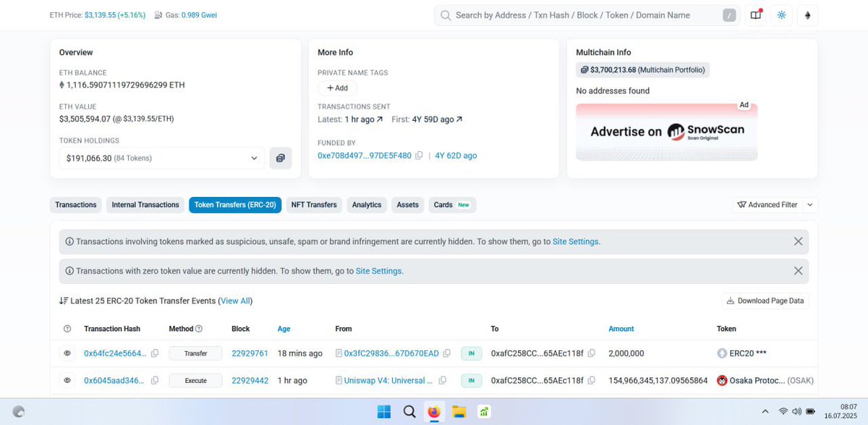Click the wallet card icon beside Token Holdings
Screen dimensions: 868x425
click(x=281, y=158)
